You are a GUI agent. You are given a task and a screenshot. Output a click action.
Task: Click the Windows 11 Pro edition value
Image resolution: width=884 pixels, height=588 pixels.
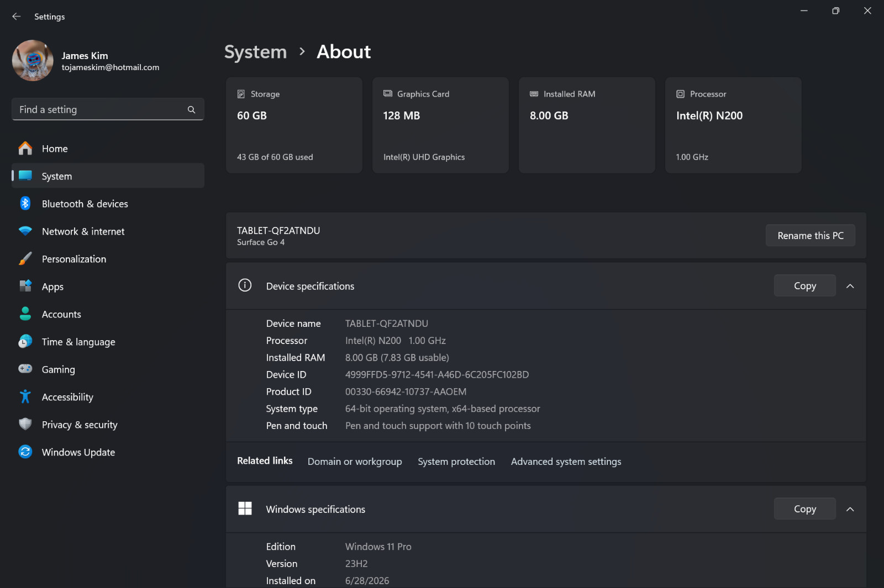tap(378, 547)
